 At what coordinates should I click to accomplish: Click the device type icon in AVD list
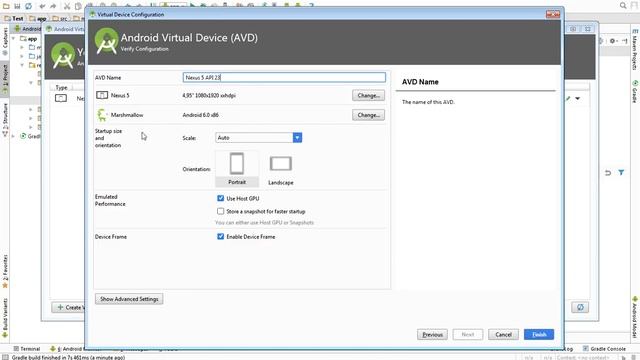[61, 98]
